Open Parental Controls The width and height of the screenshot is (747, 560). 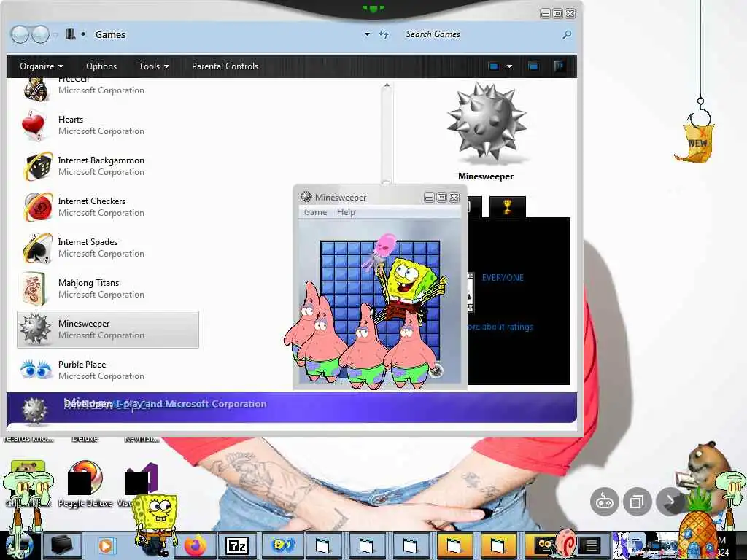[x=225, y=66]
